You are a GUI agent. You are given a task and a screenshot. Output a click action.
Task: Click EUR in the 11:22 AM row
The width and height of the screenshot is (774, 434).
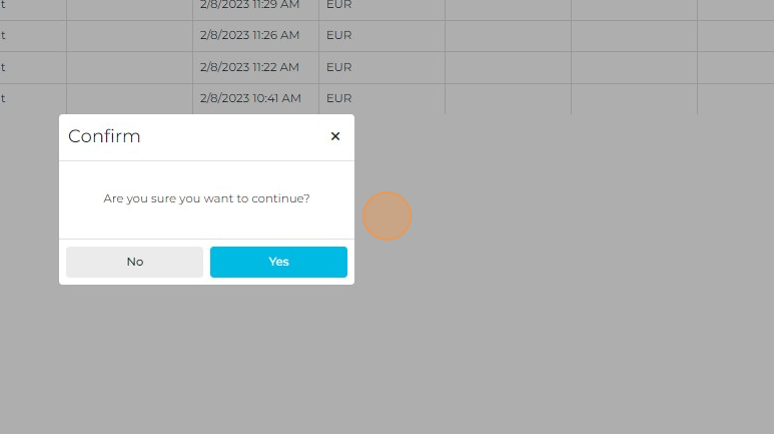[339, 67]
